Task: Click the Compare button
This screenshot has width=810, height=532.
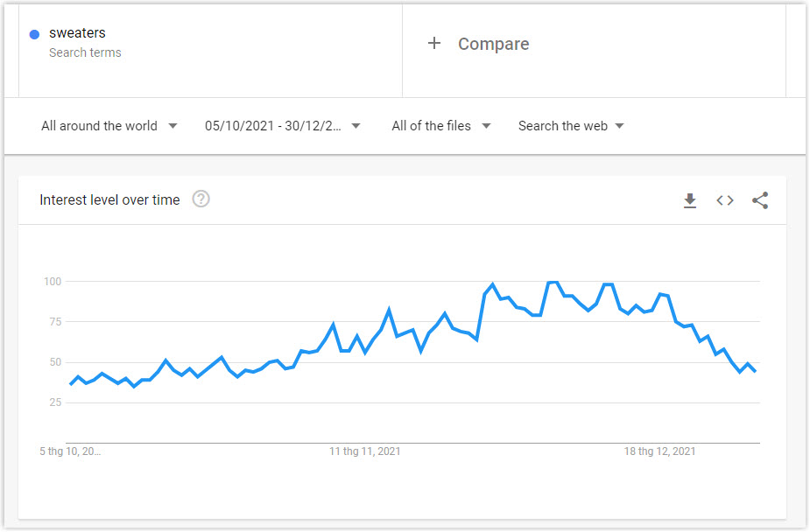Action: [478, 44]
